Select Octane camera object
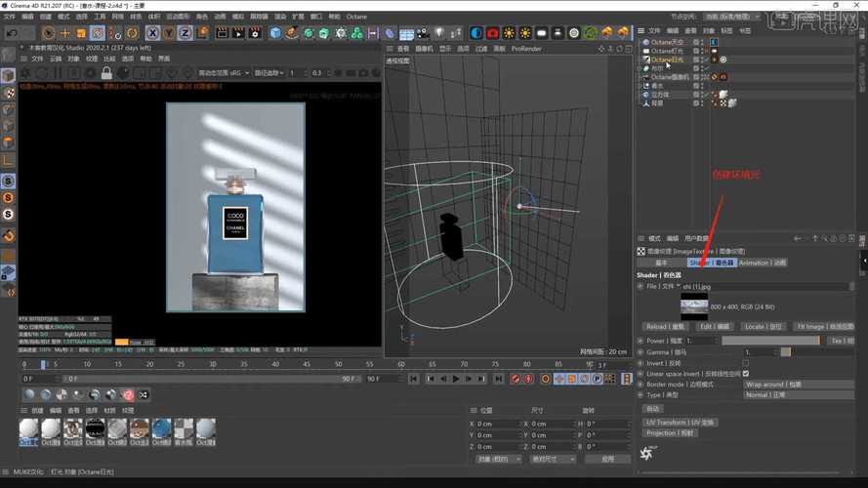 (x=669, y=77)
